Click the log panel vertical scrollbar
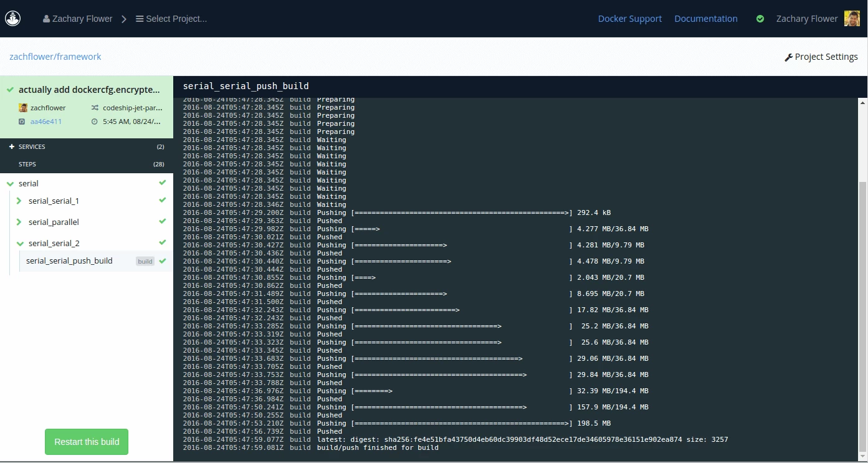 [863, 317]
